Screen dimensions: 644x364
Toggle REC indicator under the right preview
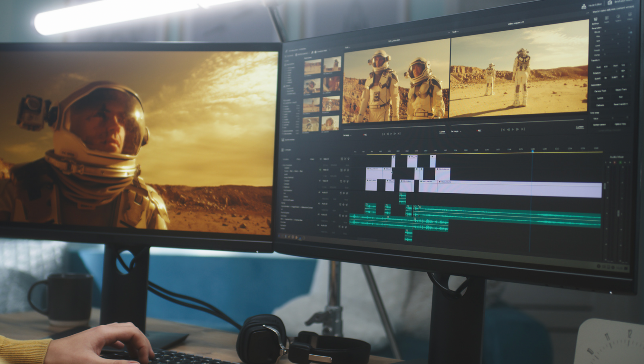click(479, 130)
